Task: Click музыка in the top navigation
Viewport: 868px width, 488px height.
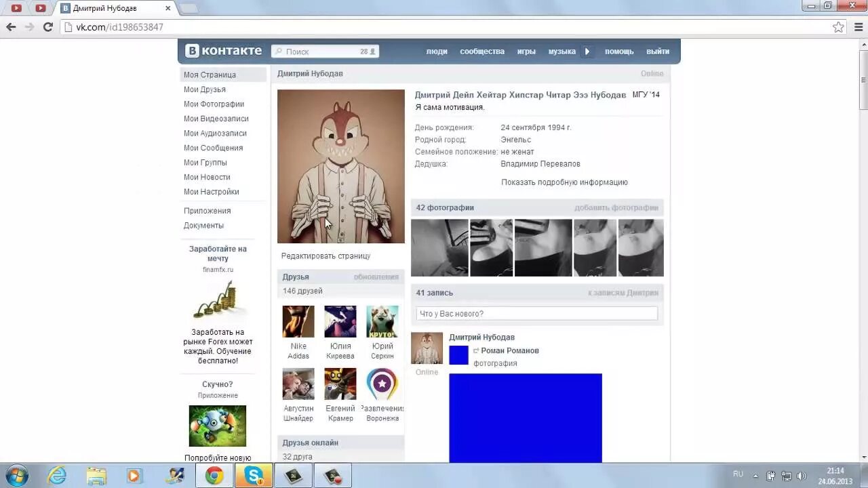Action: pos(561,52)
